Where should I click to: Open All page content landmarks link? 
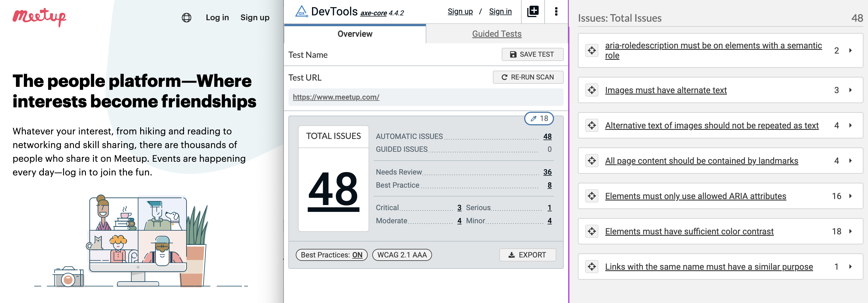[x=702, y=161]
